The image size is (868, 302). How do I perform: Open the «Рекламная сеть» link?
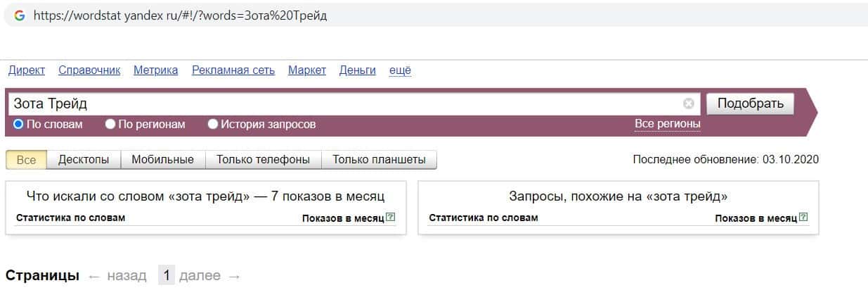(x=233, y=70)
